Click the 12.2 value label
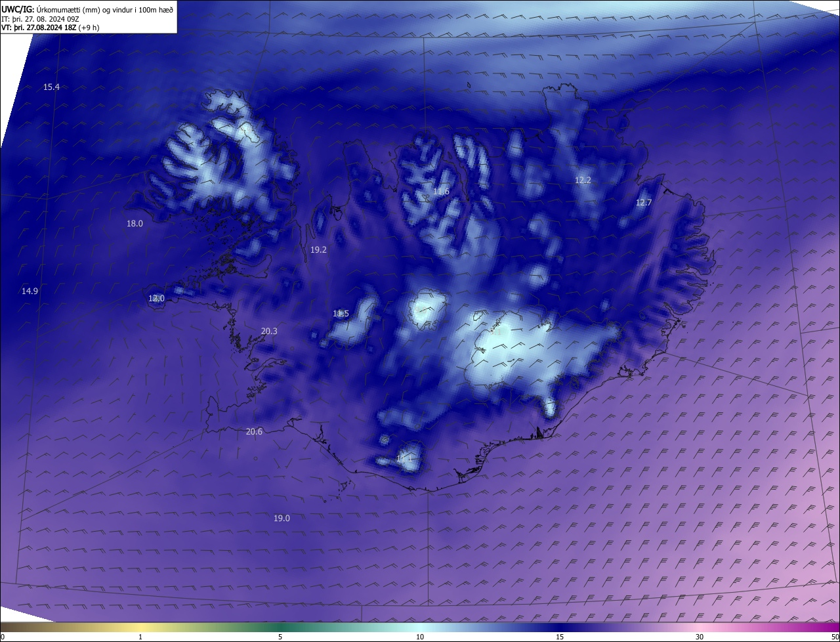Viewport: 840px width, 642px height. pyautogui.click(x=583, y=179)
